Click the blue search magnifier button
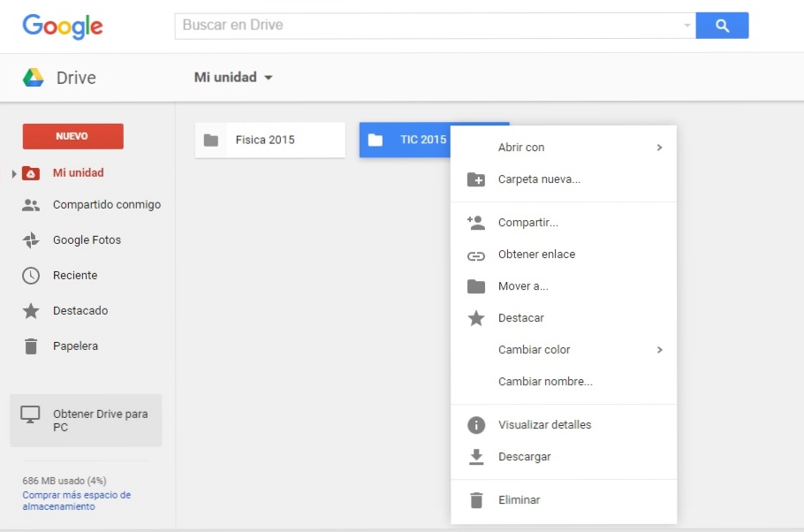This screenshot has width=804, height=532. (722, 26)
